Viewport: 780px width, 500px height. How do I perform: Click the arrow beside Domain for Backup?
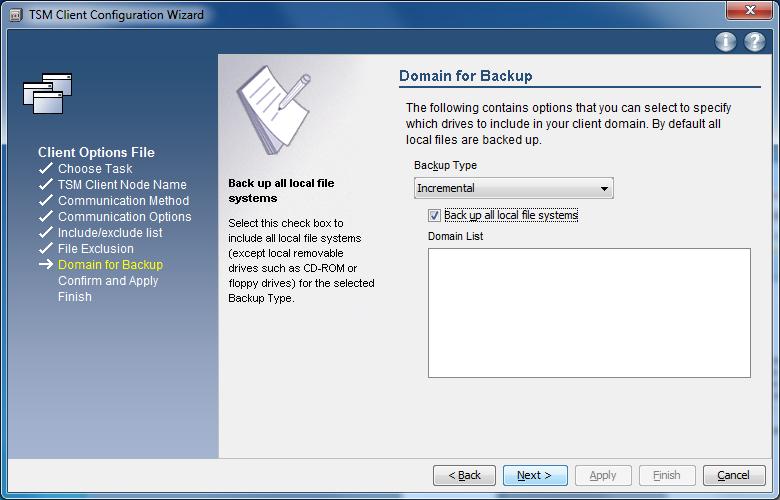(45, 265)
